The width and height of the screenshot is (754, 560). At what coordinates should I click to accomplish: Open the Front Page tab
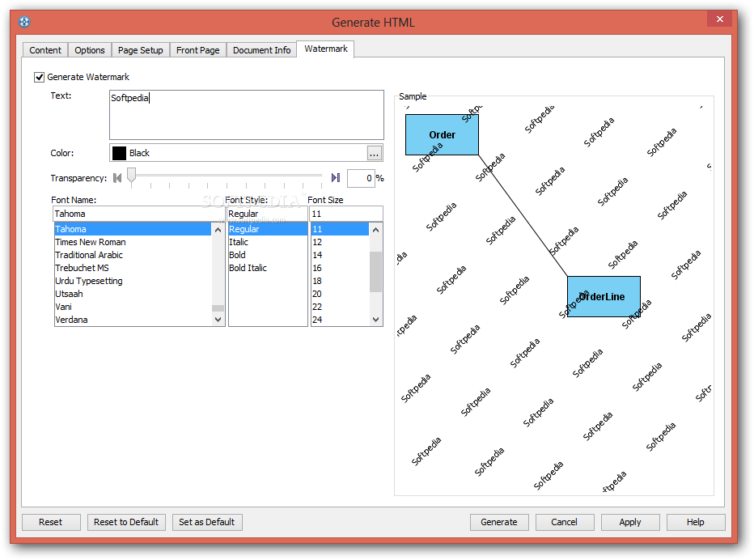click(x=197, y=50)
